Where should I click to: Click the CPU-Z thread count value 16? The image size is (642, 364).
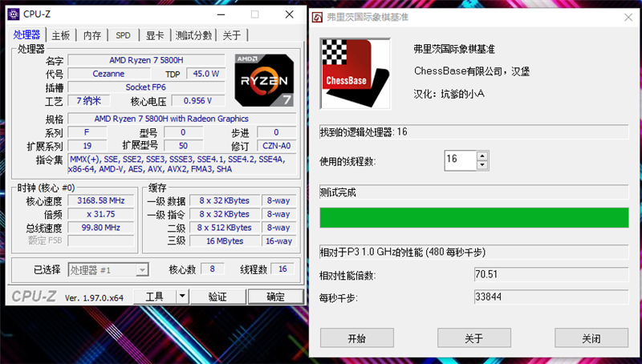point(282,269)
